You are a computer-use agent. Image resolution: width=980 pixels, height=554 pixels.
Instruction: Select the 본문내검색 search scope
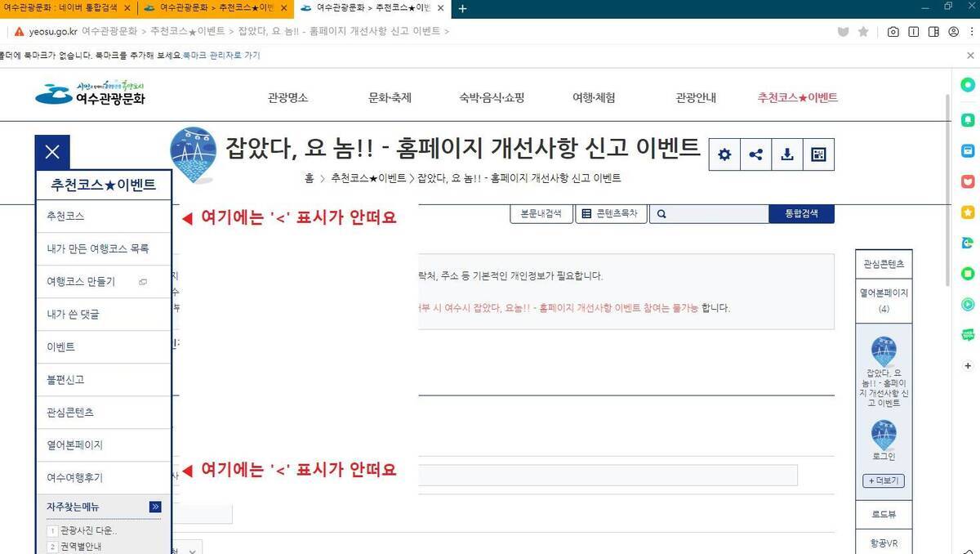coord(540,212)
